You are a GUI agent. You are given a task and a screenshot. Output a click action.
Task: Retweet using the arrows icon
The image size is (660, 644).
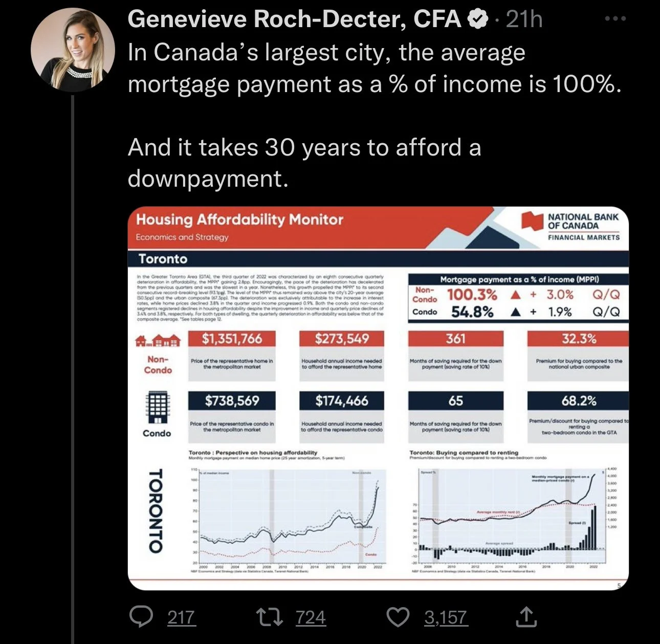pyautogui.click(x=269, y=617)
